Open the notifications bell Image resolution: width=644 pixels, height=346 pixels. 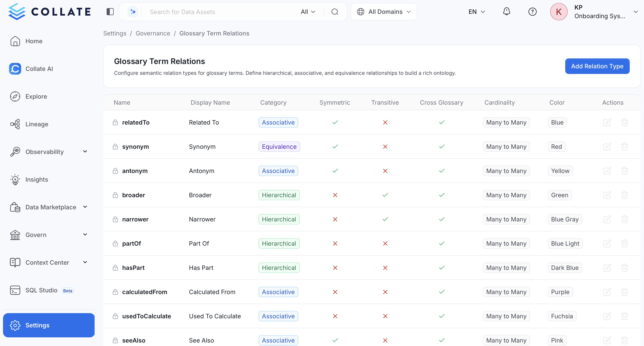click(506, 11)
